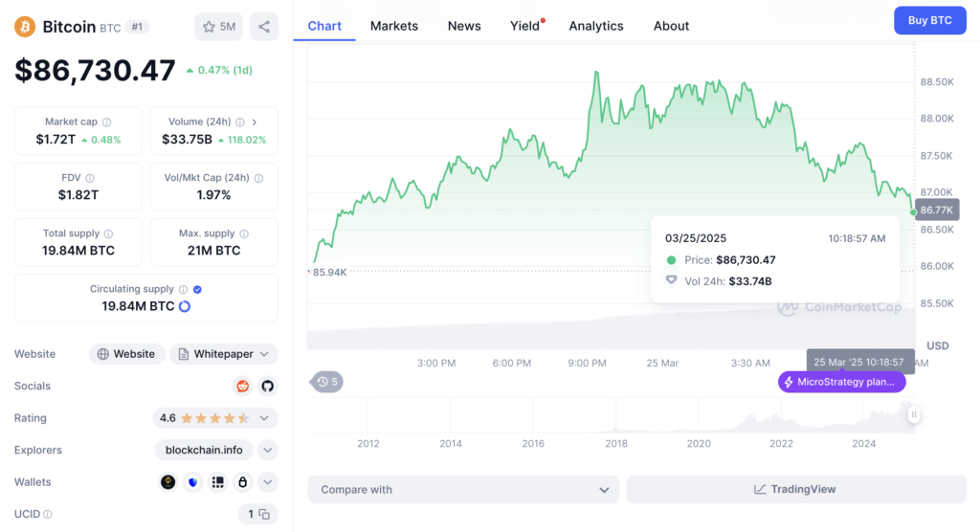Show Vol/Mkt Cap (24h) info icon

point(258,178)
